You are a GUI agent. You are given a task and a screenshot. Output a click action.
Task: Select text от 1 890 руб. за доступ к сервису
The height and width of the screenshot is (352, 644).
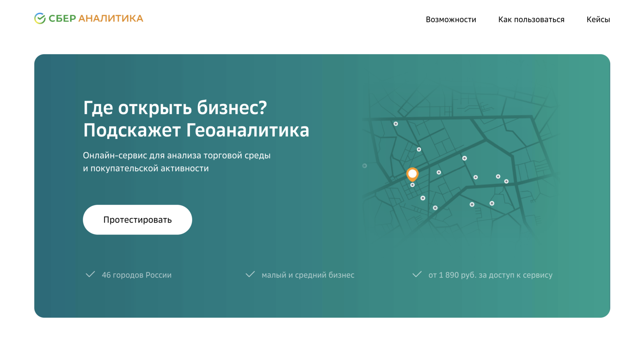coord(490,275)
